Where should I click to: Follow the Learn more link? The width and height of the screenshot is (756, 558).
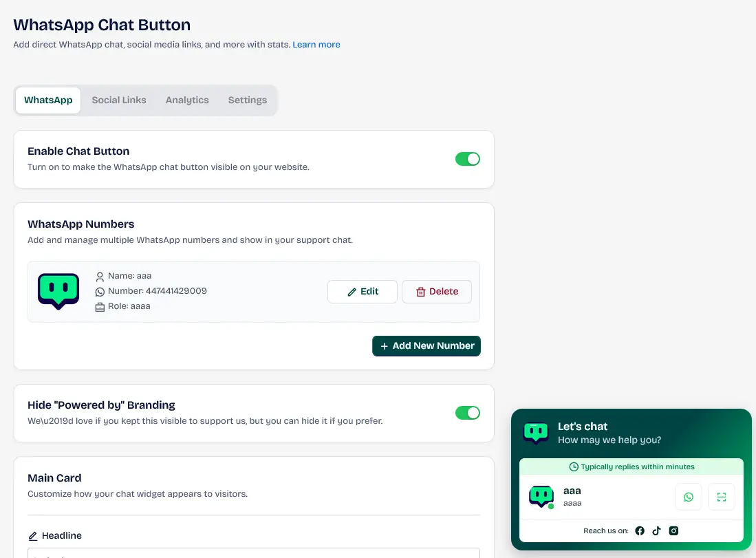(x=316, y=44)
